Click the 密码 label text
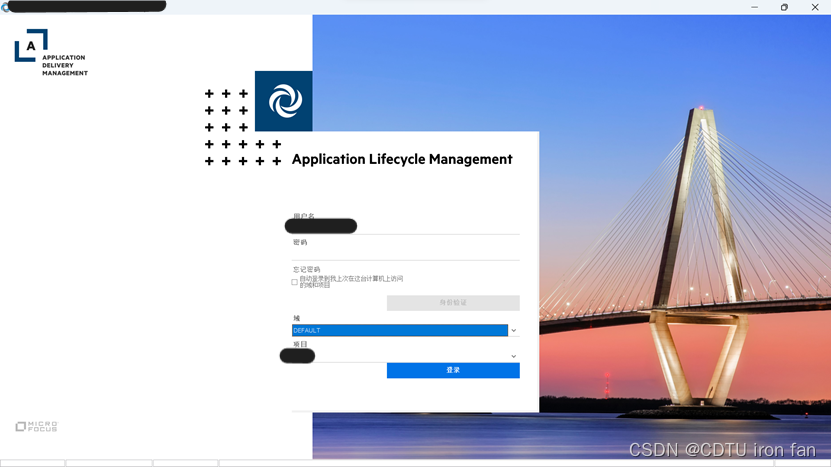The height and width of the screenshot is (467, 831). pyautogui.click(x=300, y=242)
